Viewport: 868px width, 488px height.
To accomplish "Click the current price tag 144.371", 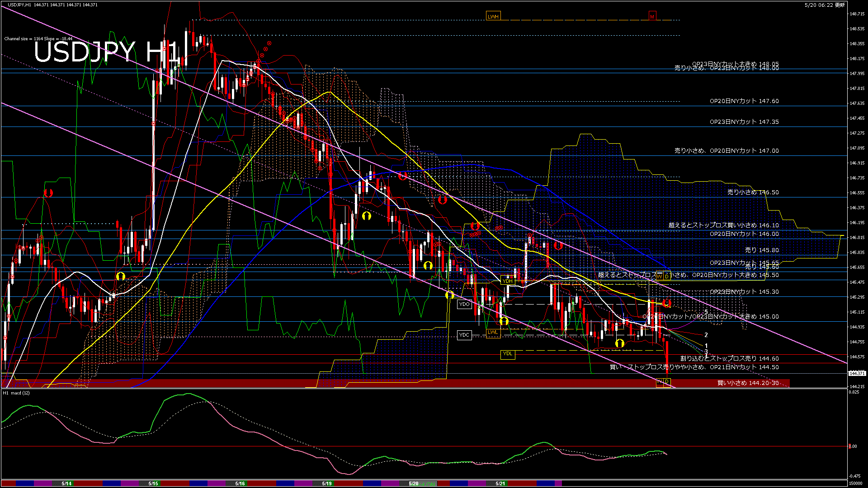I will (857, 374).
